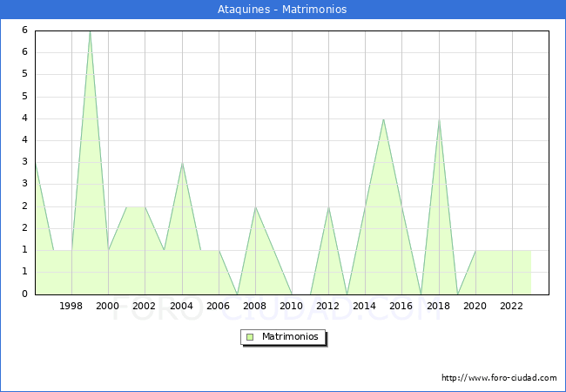
Task: Click the 2004 peak data point
Action: tap(182, 163)
